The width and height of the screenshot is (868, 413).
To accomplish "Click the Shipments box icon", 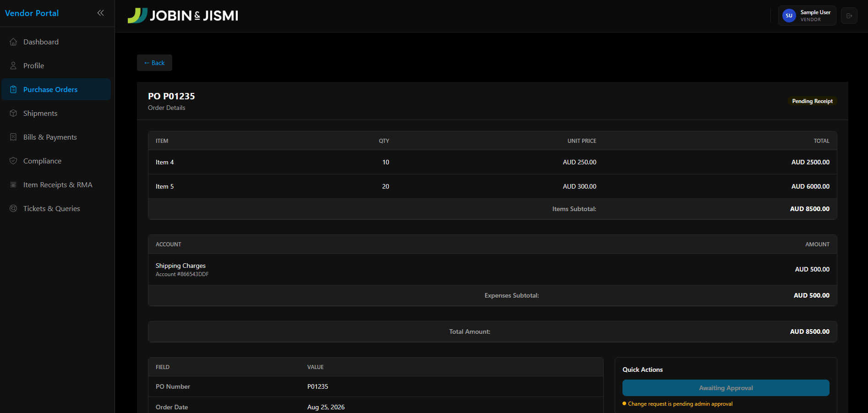I will 13,113.
